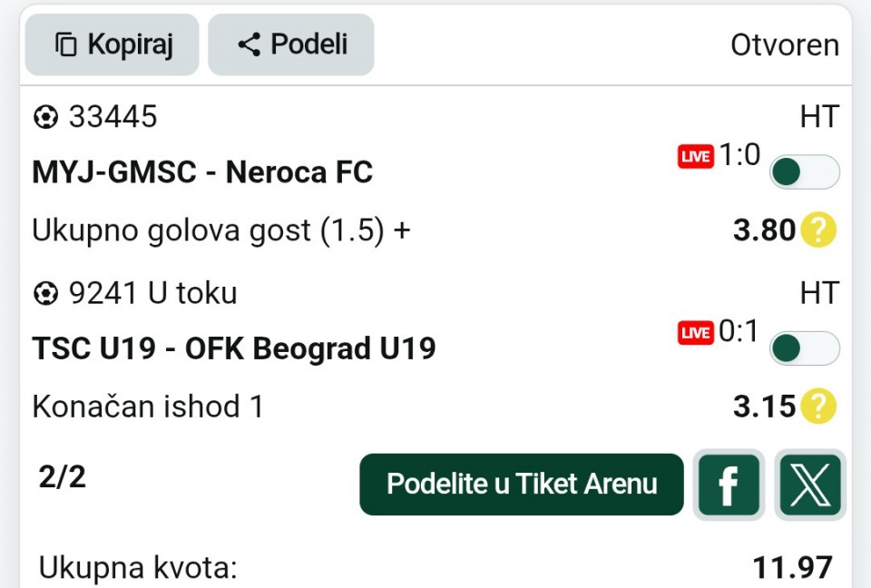
Task: Click the LIVE badge showing 0:1
Action: tap(696, 333)
